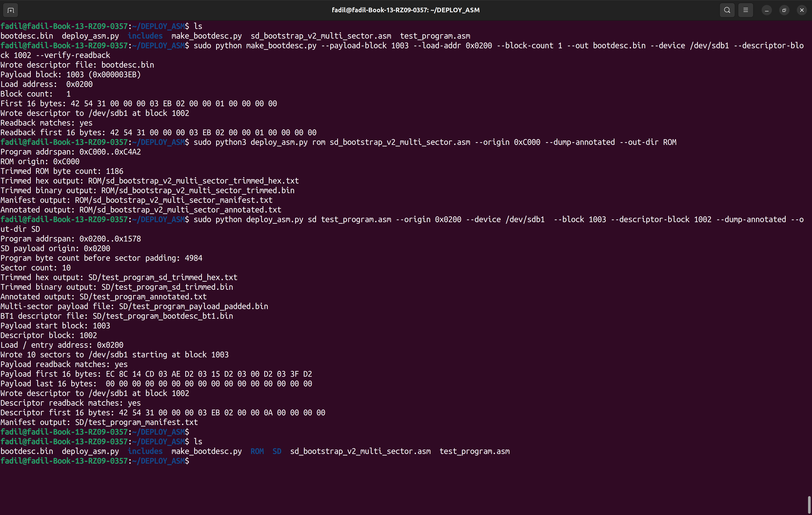Screen dimensions: 812x515
Task: Click the line 'Payload start block: 1003'
Action: click(55, 326)
